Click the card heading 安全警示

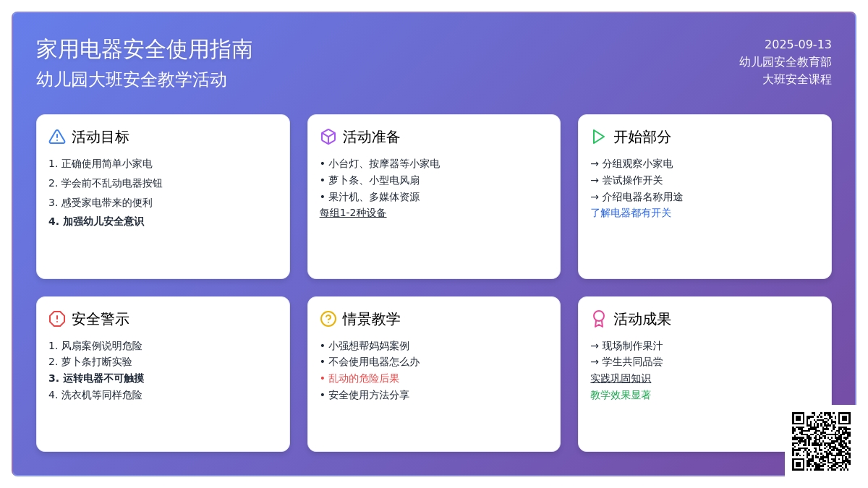pyautogui.click(x=101, y=319)
